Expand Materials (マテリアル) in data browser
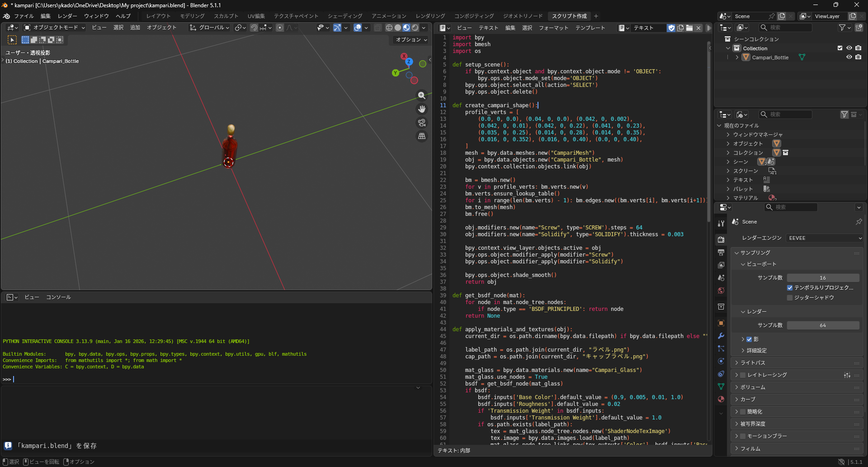This screenshot has width=868, height=467. coord(728,198)
